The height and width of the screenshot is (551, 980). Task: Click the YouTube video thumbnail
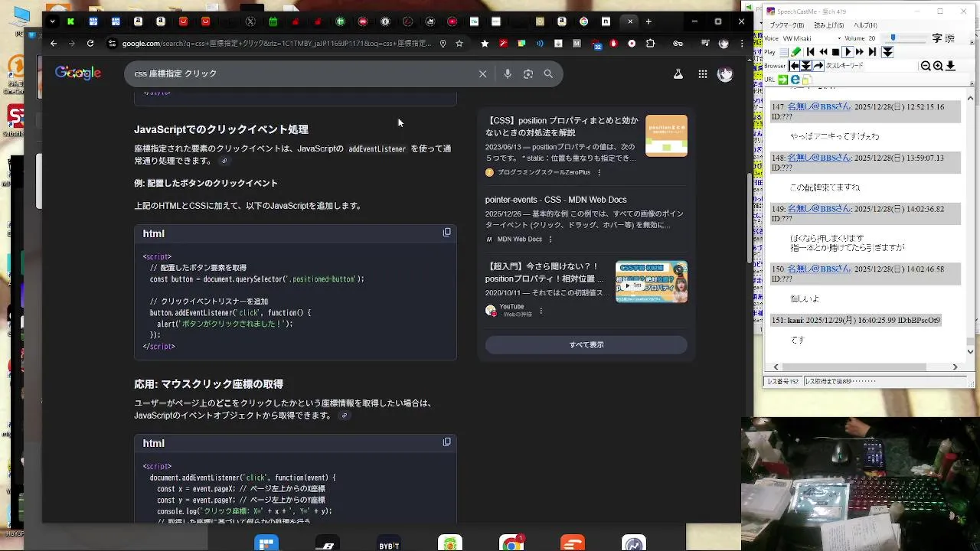pyautogui.click(x=652, y=282)
